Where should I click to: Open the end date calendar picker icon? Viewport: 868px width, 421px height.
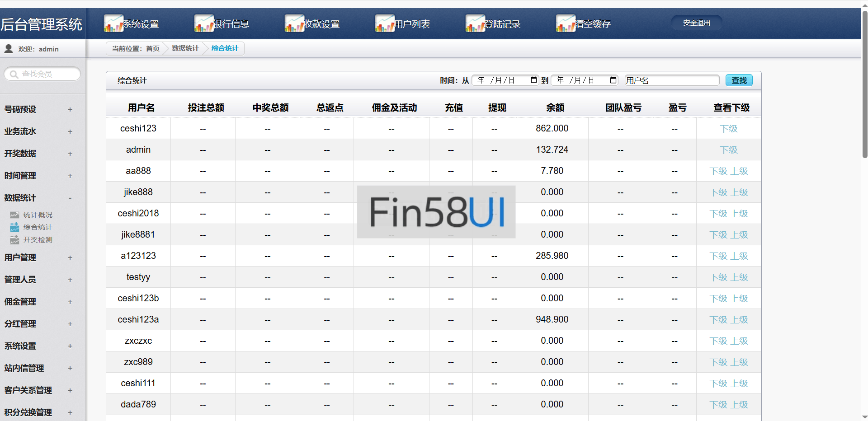[613, 80]
